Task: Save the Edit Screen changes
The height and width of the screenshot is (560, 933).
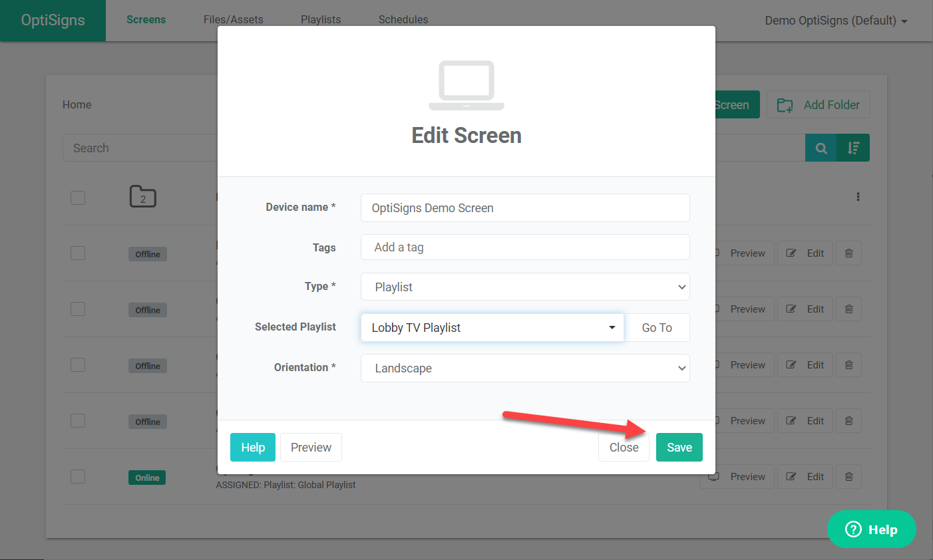Action: 679,447
